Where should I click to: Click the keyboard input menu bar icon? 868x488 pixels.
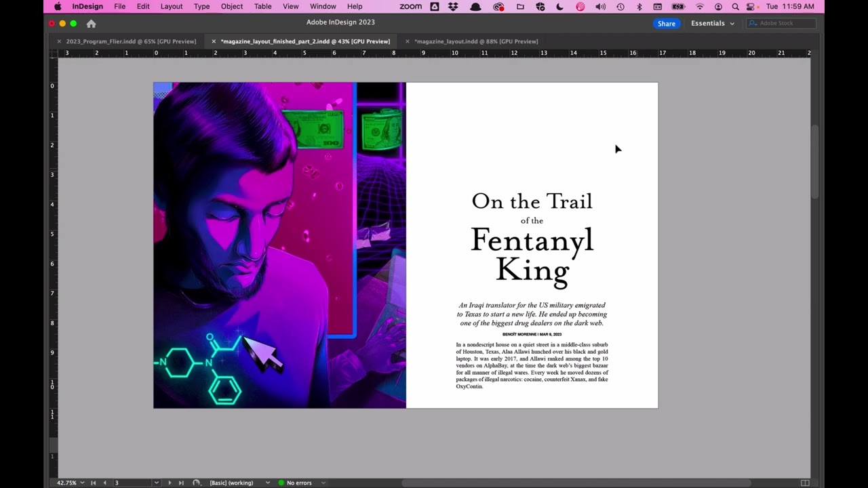[657, 7]
